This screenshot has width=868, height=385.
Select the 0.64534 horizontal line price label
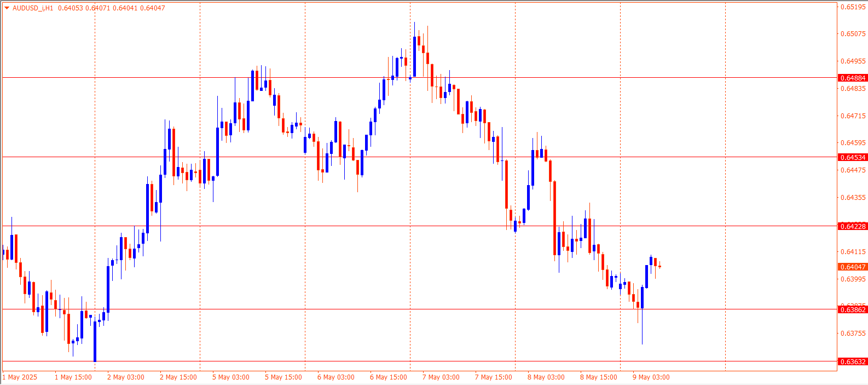coord(853,158)
